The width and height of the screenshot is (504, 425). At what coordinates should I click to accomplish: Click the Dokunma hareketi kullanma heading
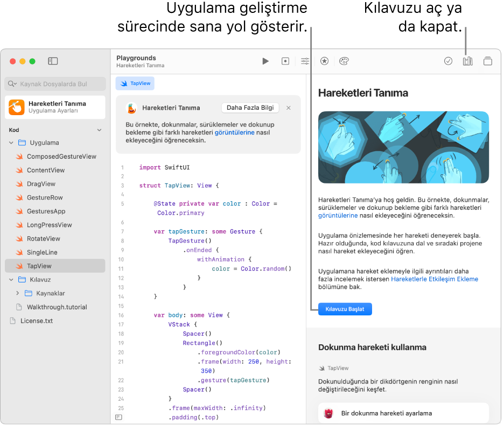(372, 347)
